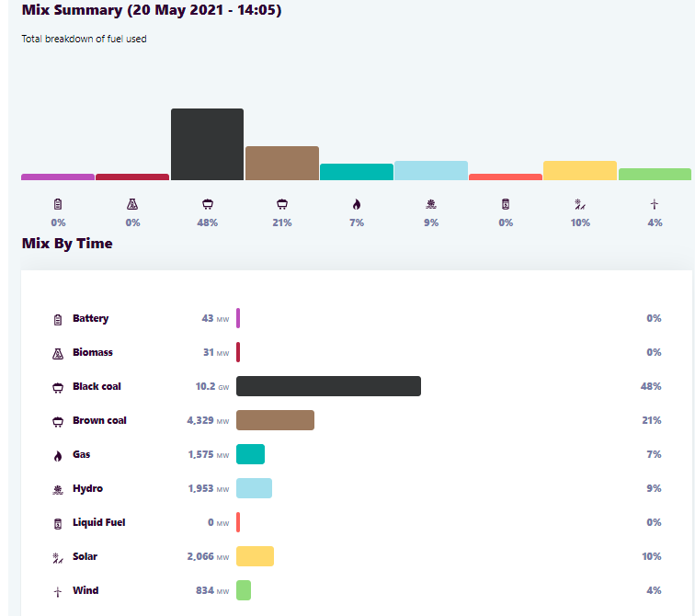Click the Brown coal label text

point(99,420)
